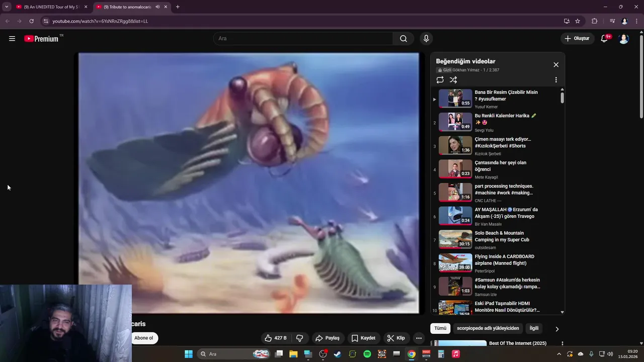Open the YouTube hamburger guide menu
This screenshot has width=644, height=362.
[12, 39]
